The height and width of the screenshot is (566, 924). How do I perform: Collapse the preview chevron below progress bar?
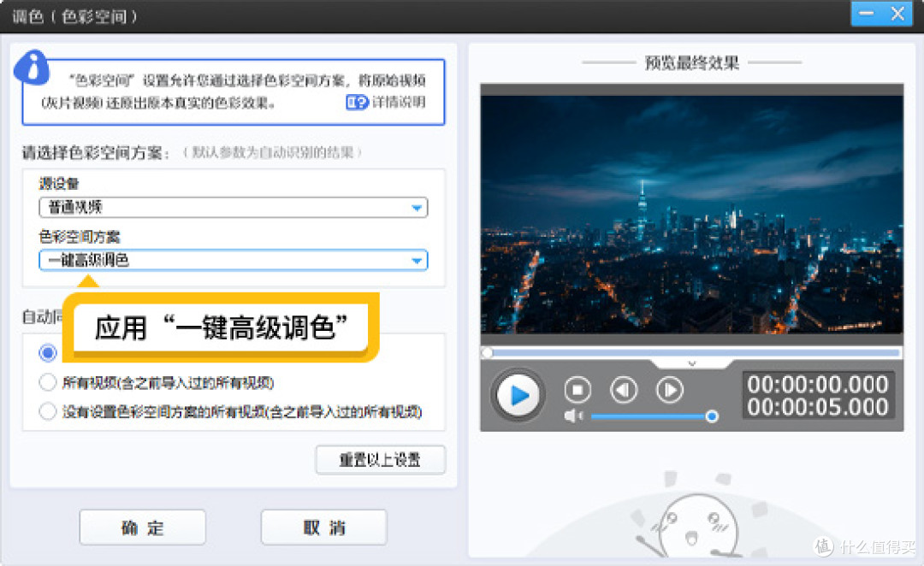click(x=692, y=363)
